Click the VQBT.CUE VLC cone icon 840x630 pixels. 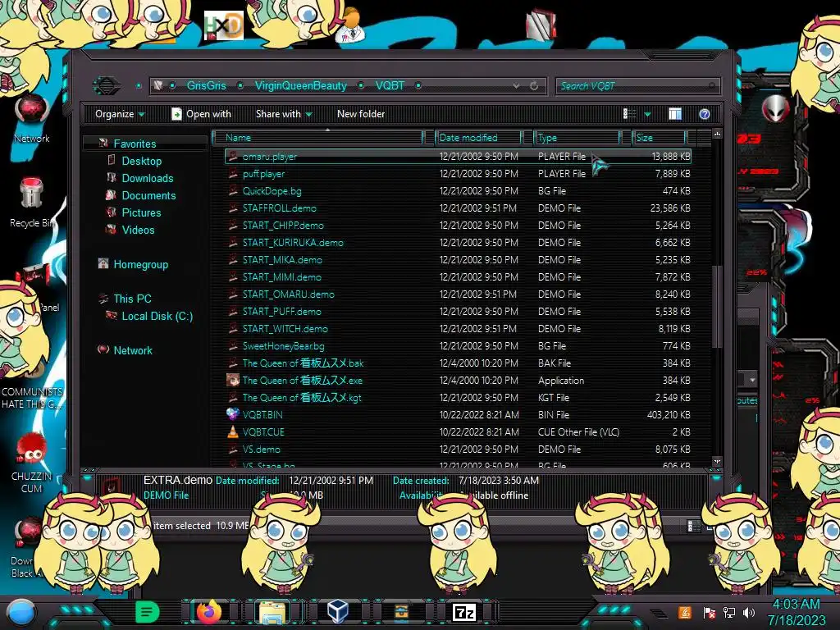[232, 431]
